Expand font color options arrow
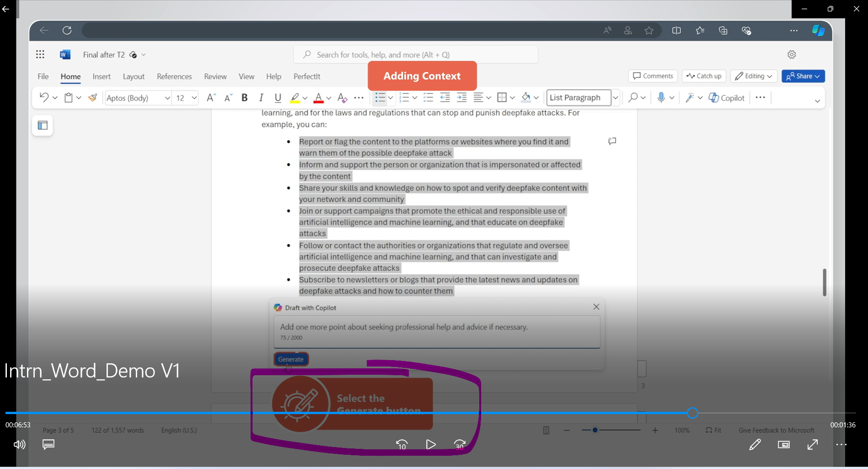The width and height of the screenshot is (868, 469). (328, 97)
